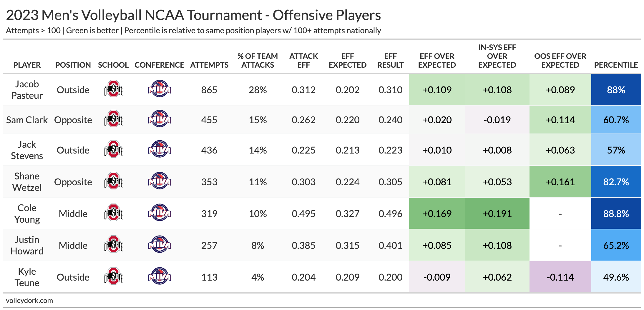Click Ohio State logo in Cole Young row

point(113,213)
